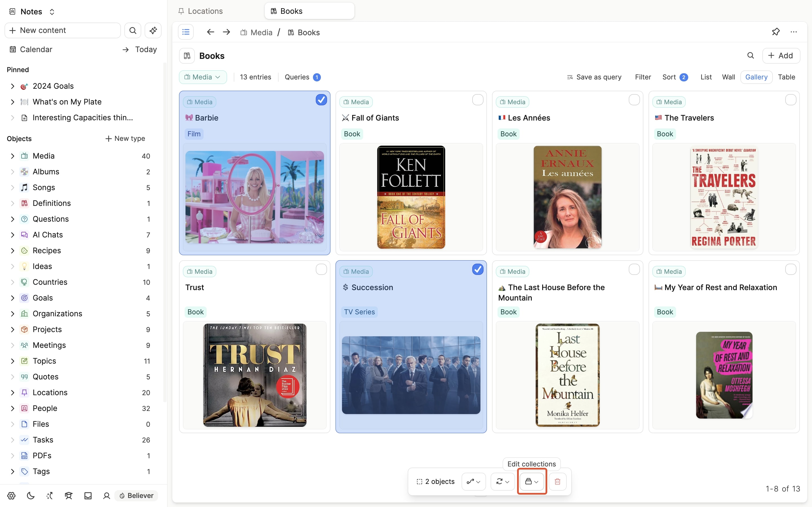The width and height of the screenshot is (812, 507).
Task: Click Save as query
Action: click(x=594, y=77)
